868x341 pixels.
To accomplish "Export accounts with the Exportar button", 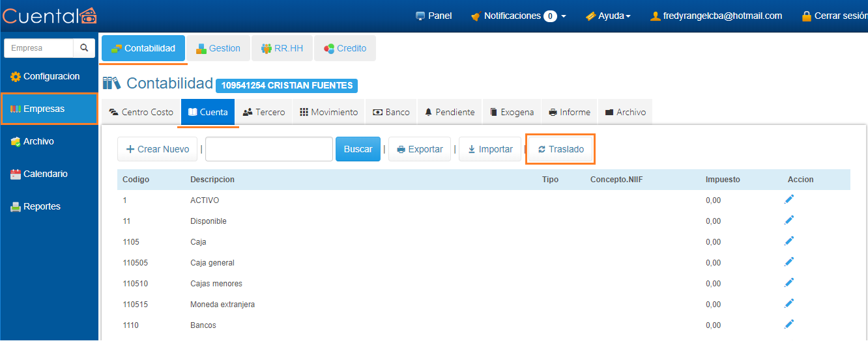I will pos(420,149).
